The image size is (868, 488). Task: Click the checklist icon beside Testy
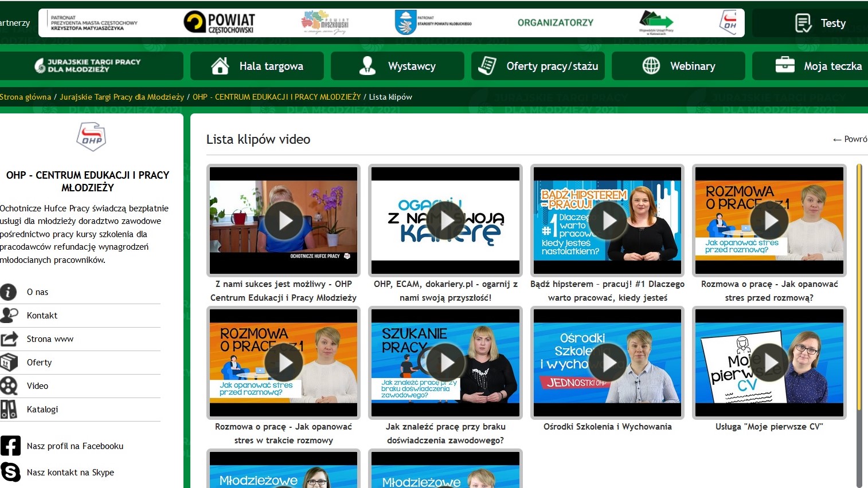tap(803, 23)
